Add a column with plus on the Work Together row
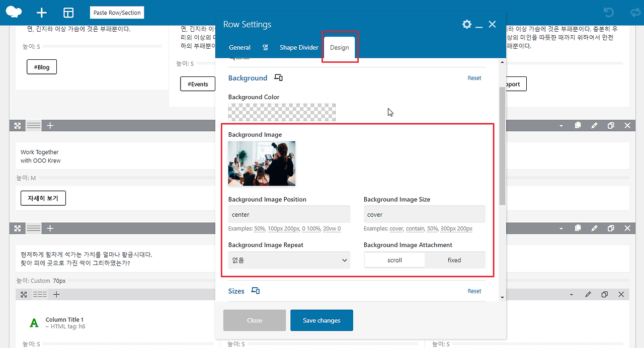This screenshot has width=644, height=348. coord(50,126)
